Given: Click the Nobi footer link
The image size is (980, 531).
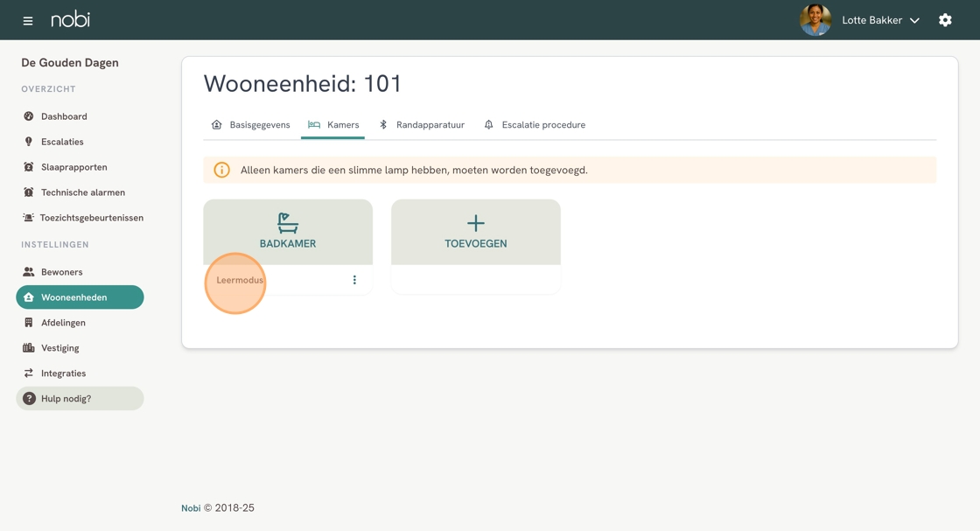Looking at the screenshot, I should (191, 508).
